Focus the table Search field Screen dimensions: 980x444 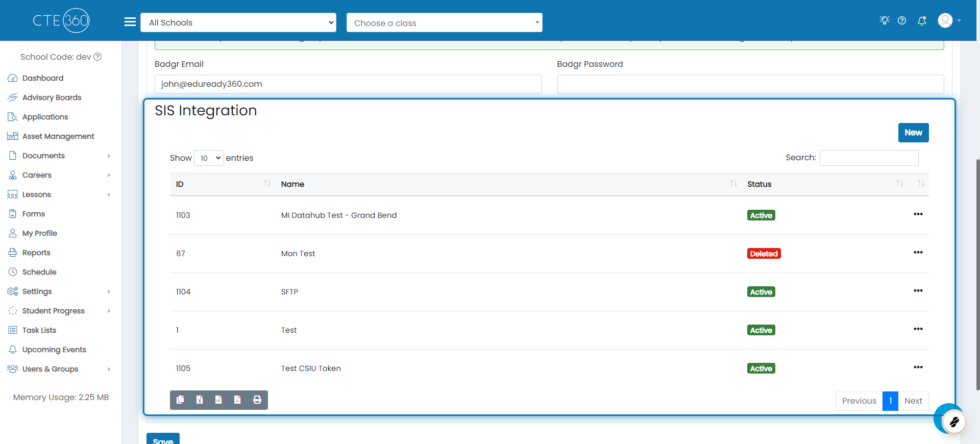(x=869, y=158)
